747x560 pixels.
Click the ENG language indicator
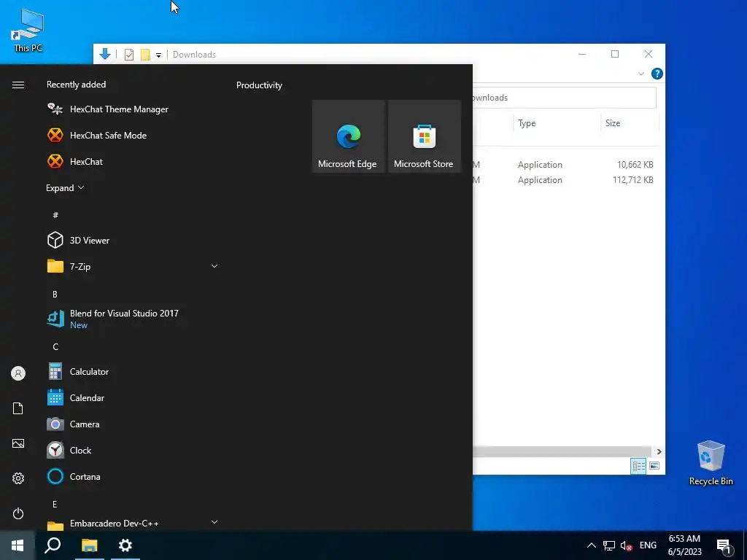648,545
